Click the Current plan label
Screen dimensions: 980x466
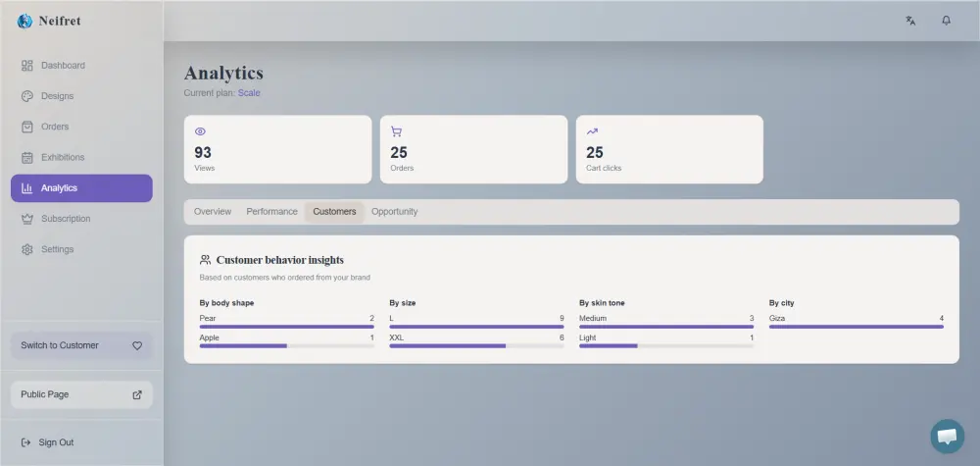click(210, 93)
